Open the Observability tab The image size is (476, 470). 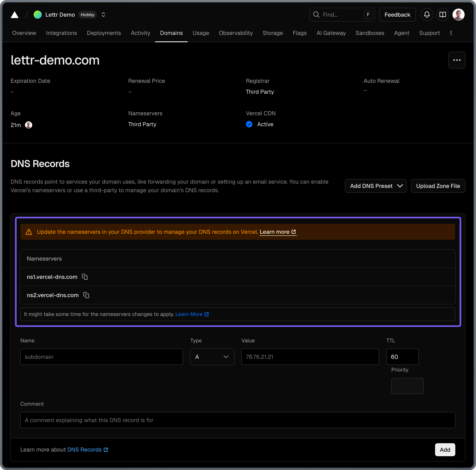[x=236, y=33]
